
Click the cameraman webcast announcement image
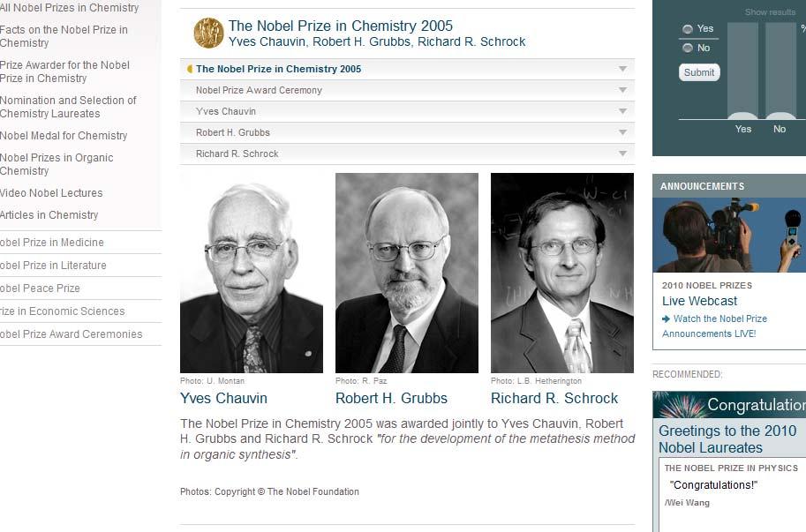point(729,236)
